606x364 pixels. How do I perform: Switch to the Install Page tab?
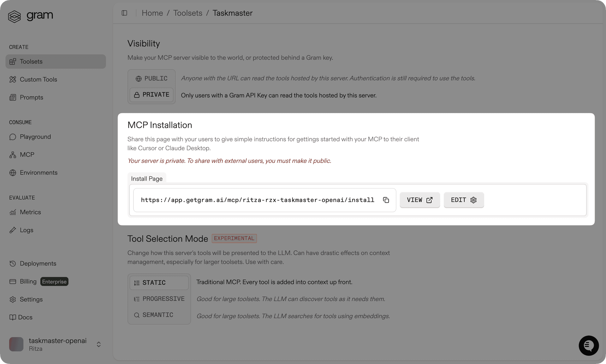click(146, 178)
